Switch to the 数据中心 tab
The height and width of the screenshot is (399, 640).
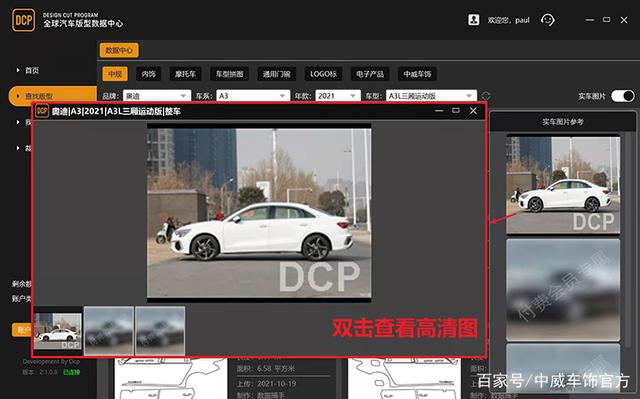coord(119,50)
